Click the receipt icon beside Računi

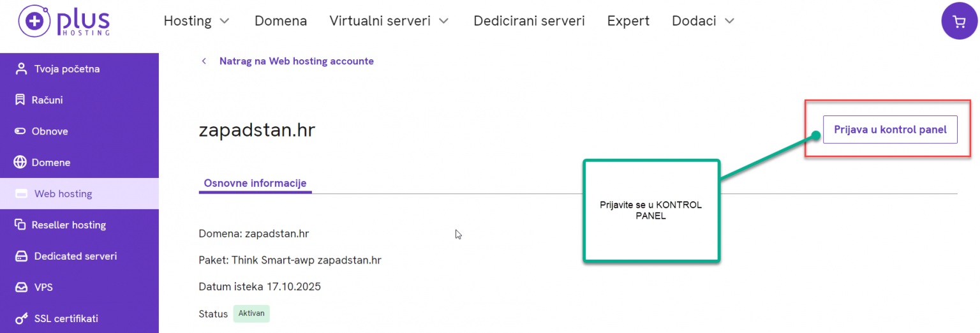(x=20, y=100)
